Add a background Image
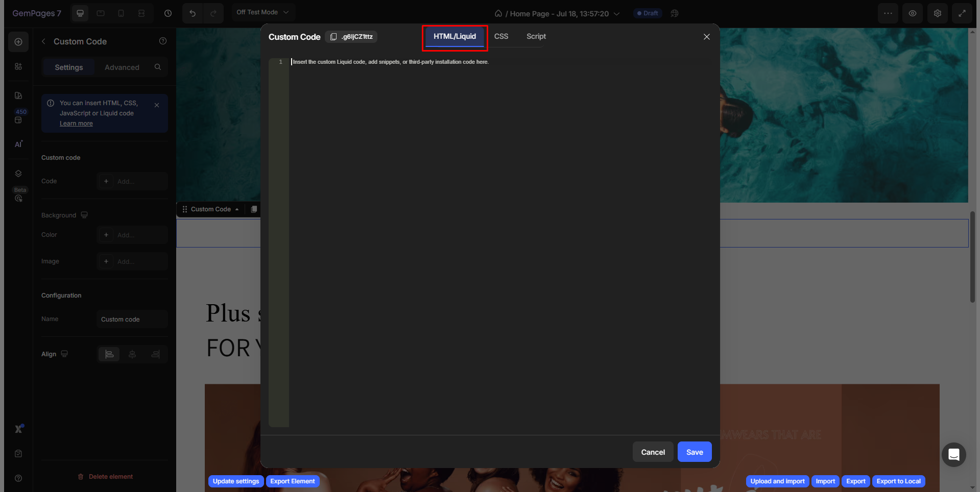Screen dimensions: 980x492 (132, 261)
